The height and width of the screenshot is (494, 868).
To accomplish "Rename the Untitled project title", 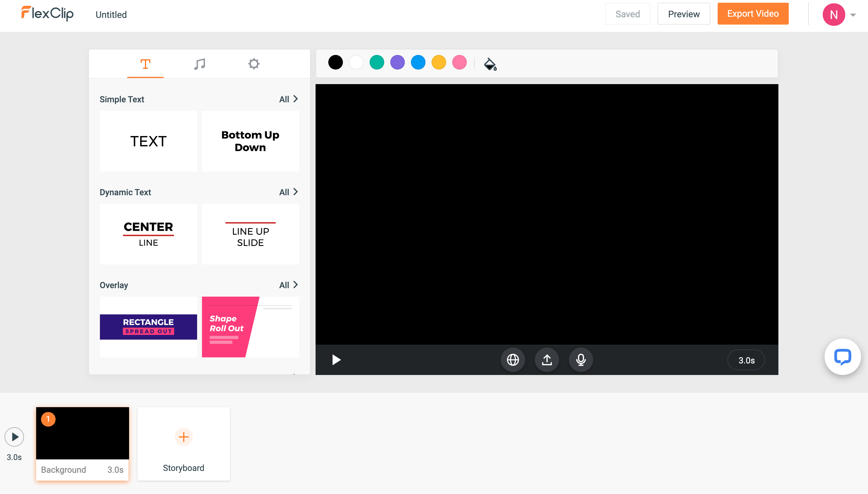I will [x=111, y=15].
